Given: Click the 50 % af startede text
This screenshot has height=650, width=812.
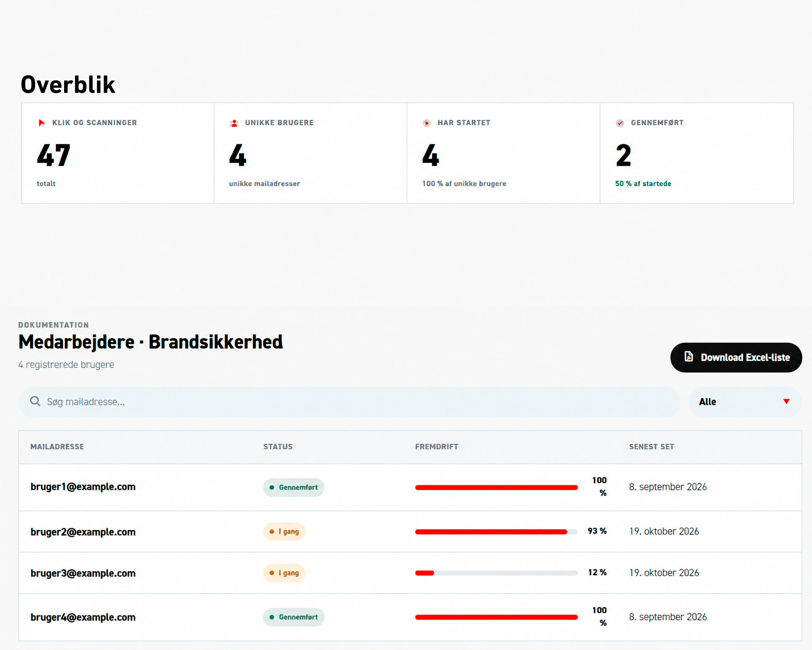Looking at the screenshot, I should coord(643,183).
